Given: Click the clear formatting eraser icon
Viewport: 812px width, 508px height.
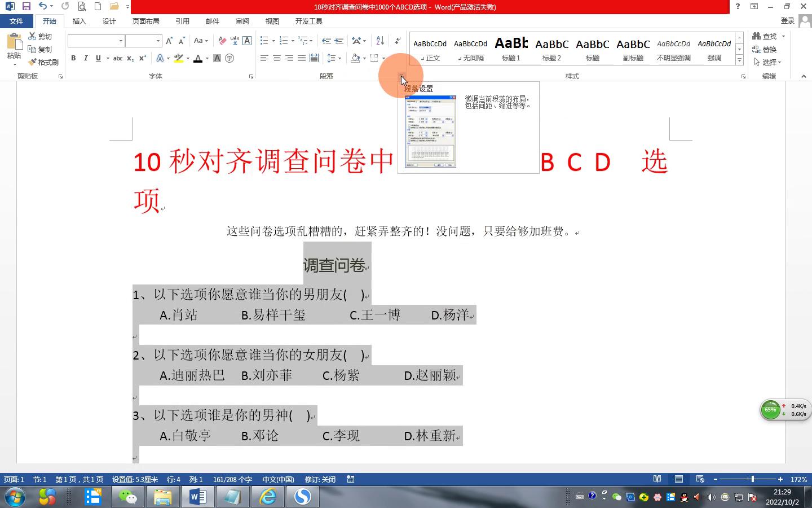Looking at the screenshot, I should click(x=222, y=41).
